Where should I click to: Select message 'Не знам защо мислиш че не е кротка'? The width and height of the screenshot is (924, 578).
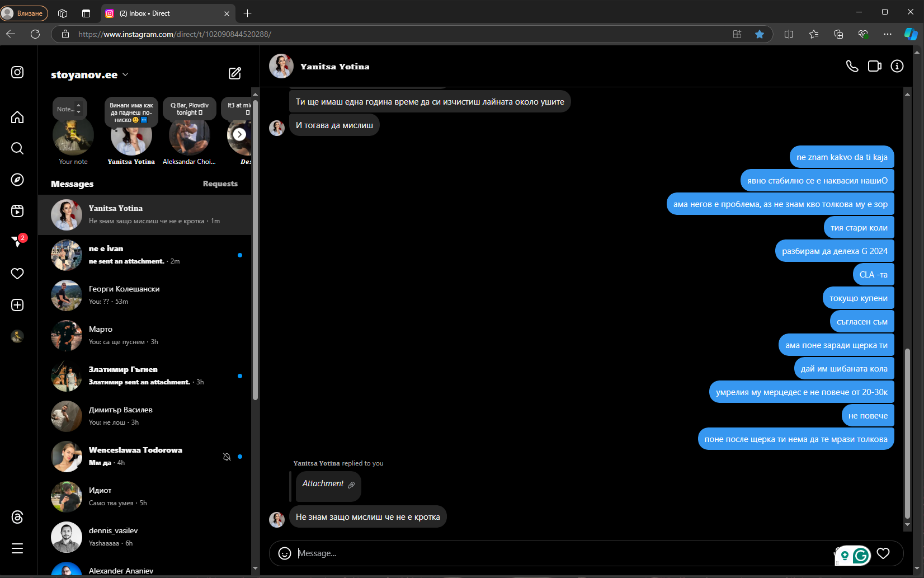[368, 517]
